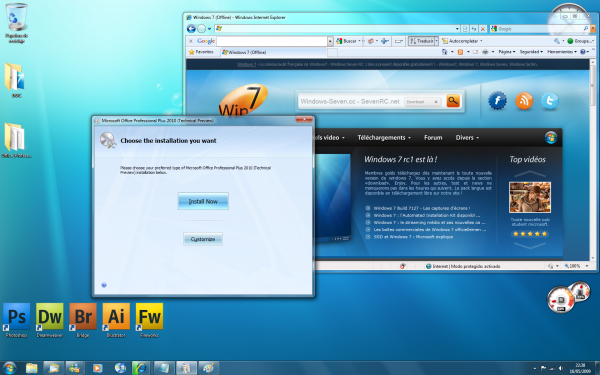Click the Windows-Seven.cc site search field

pyautogui.click(x=350, y=102)
